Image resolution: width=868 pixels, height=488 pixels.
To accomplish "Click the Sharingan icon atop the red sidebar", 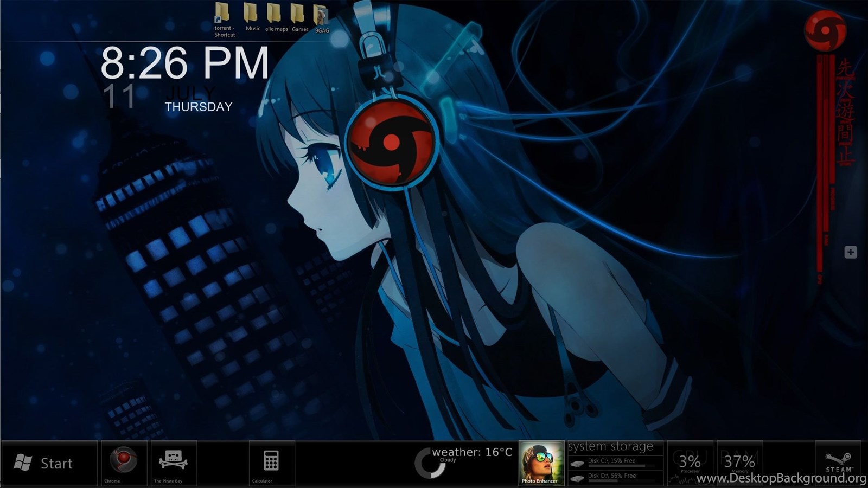I will point(825,31).
